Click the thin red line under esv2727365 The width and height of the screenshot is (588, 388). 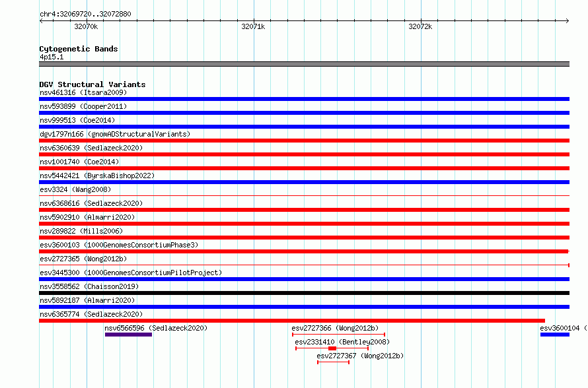pyautogui.click(x=304, y=265)
